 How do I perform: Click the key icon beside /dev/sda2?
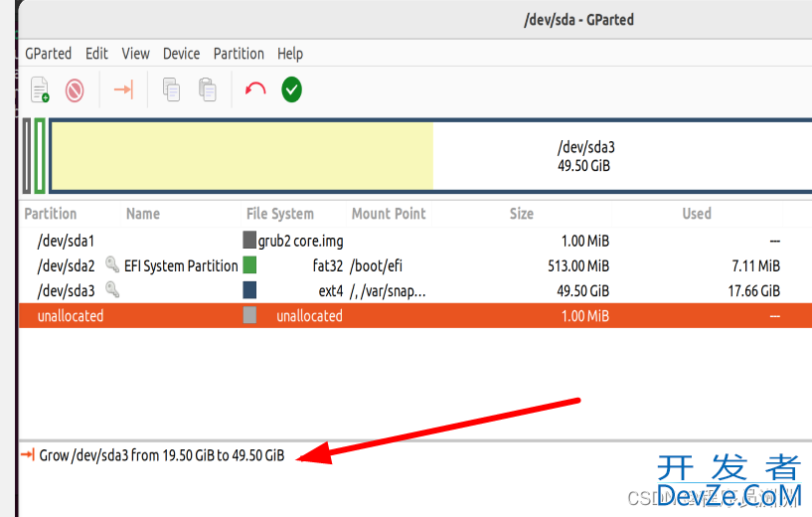pyautogui.click(x=112, y=264)
